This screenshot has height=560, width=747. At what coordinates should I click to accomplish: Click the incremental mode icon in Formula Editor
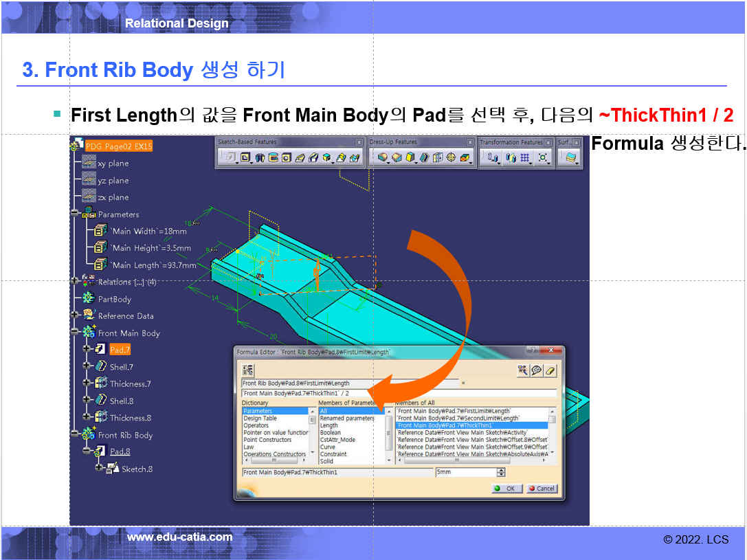[247, 370]
